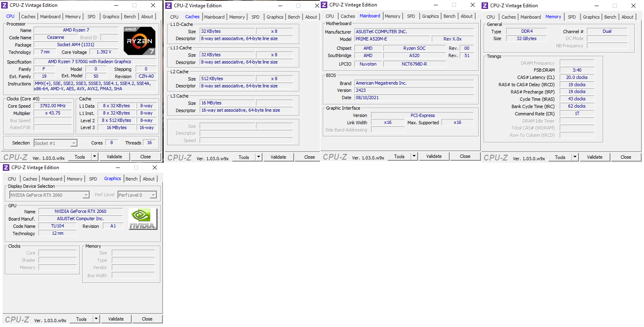Open Bench tab in Caches window
Screen dimensions: 644x327
pos(294,17)
